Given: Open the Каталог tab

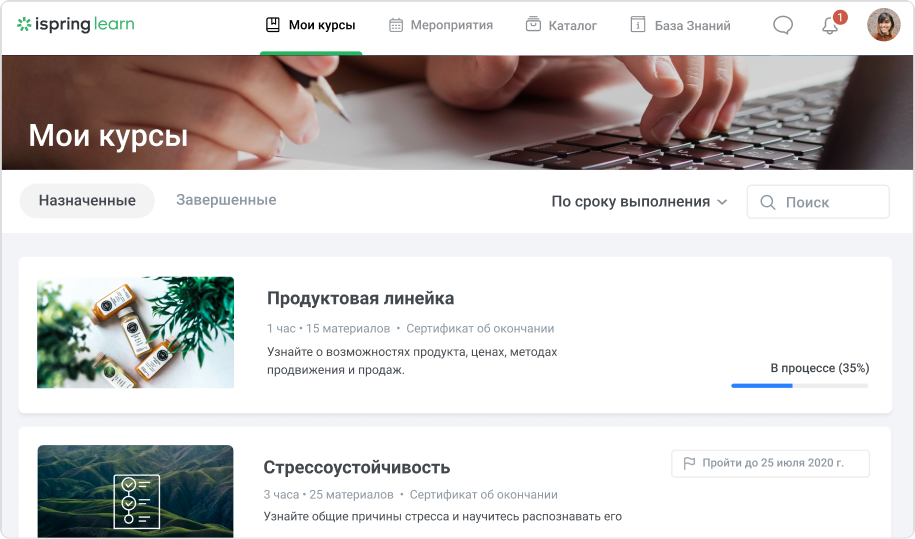Looking at the screenshot, I should [561, 25].
